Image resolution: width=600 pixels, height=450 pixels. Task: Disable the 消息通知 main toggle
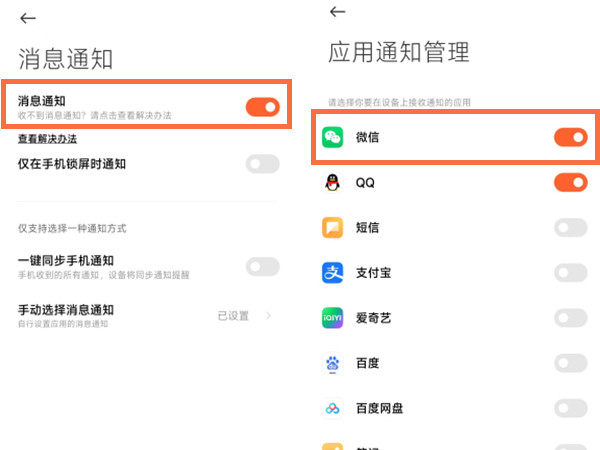[262, 106]
